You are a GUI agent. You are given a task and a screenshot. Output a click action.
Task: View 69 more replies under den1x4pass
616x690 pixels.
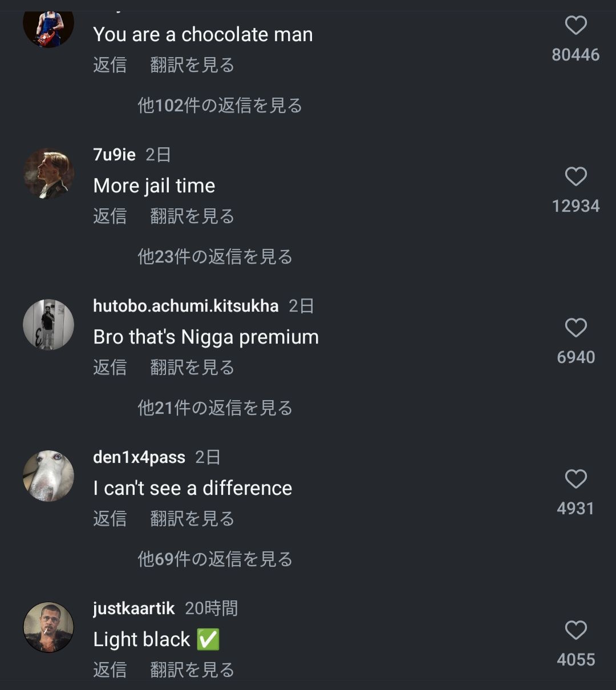(215, 559)
